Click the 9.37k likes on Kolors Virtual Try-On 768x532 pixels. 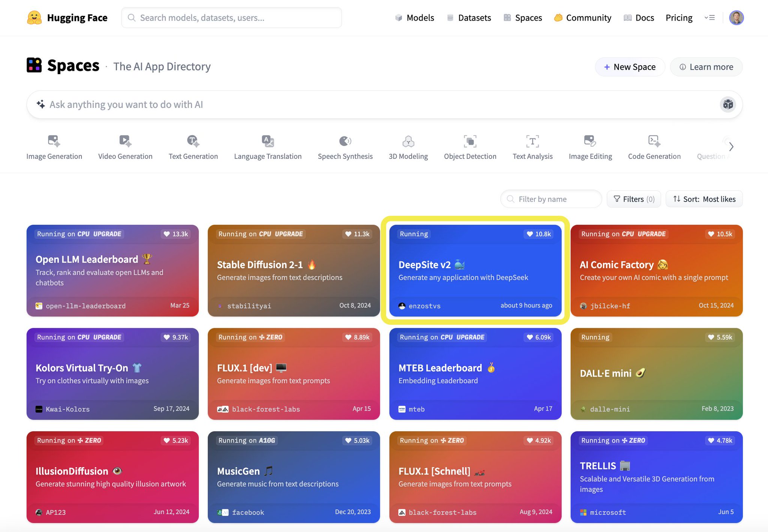pyautogui.click(x=176, y=337)
